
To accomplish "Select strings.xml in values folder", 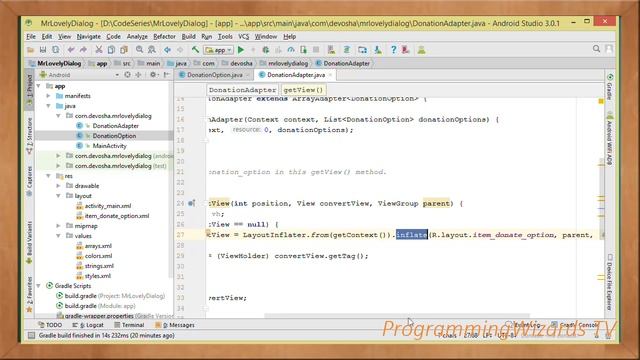I will pyautogui.click(x=99, y=266).
